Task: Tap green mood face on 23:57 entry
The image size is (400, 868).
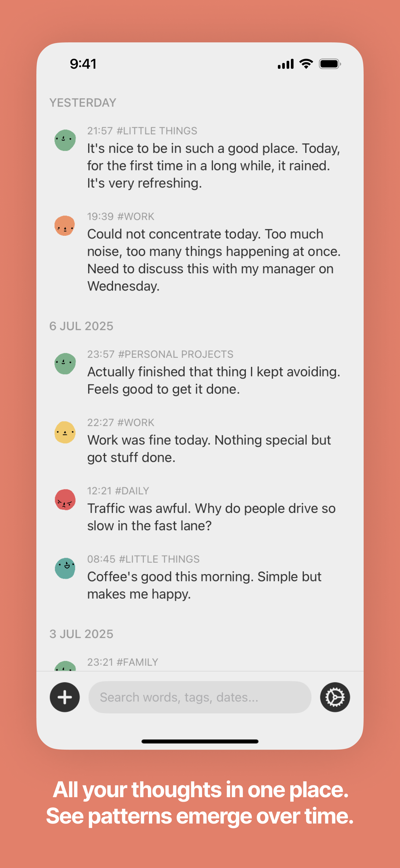Action: (x=65, y=363)
